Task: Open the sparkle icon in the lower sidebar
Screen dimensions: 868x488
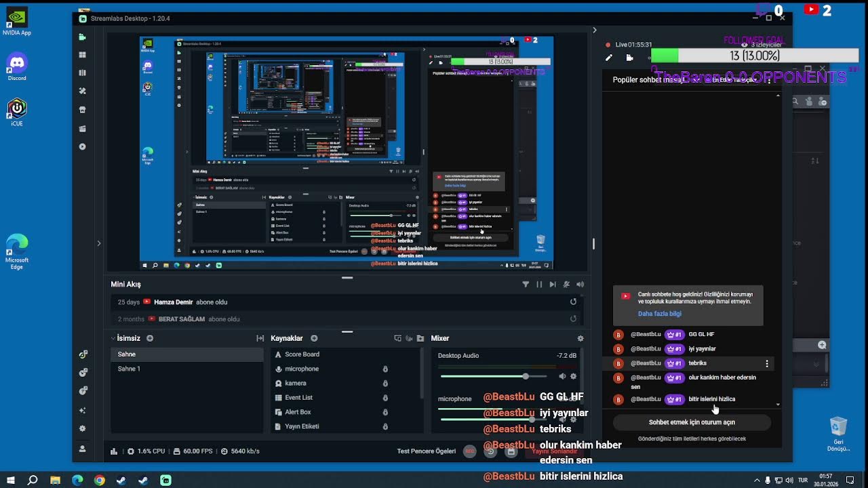Action: click(83, 410)
